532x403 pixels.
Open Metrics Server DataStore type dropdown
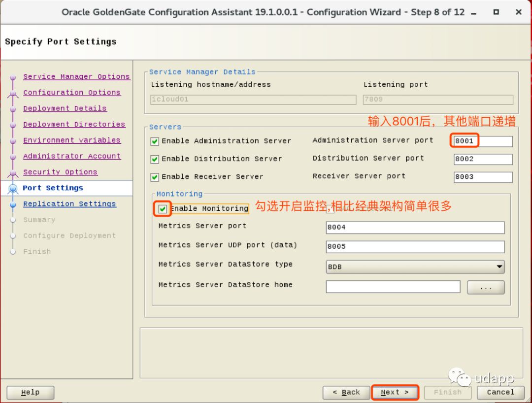pos(415,267)
